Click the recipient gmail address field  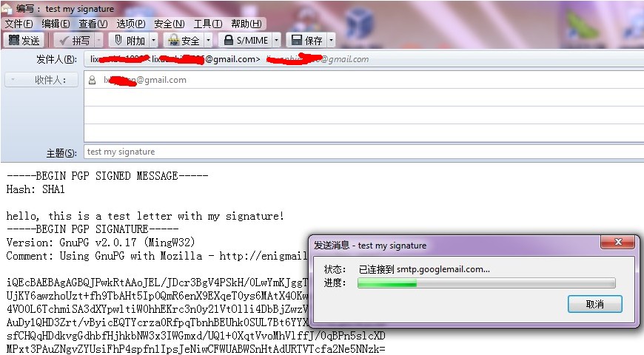363,80
